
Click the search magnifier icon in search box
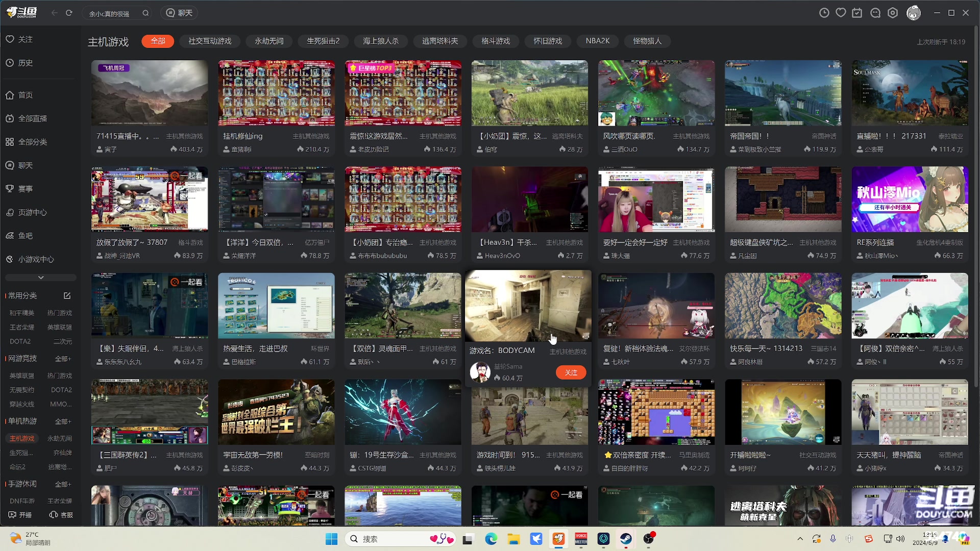click(145, 13)
